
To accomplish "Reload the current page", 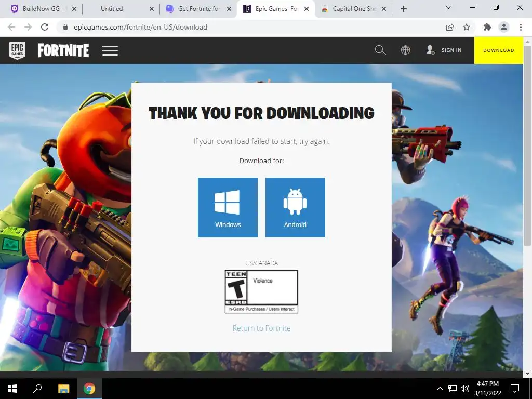I will click(x=45, y=27).
